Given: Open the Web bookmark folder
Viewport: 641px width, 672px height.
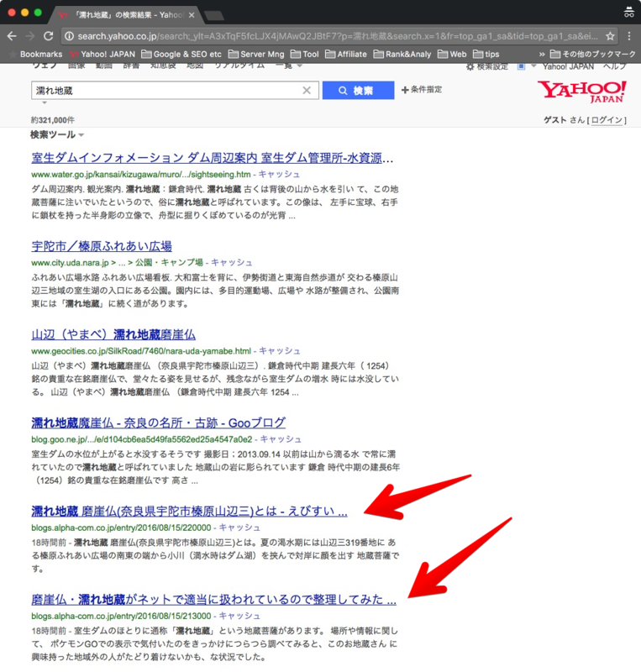Looking at the screenshot, I should pos(452,55).
